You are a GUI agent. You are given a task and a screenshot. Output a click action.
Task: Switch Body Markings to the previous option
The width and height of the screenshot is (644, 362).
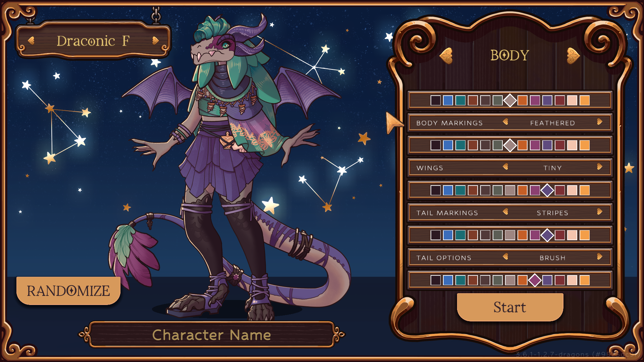click(x=505, y=122)
